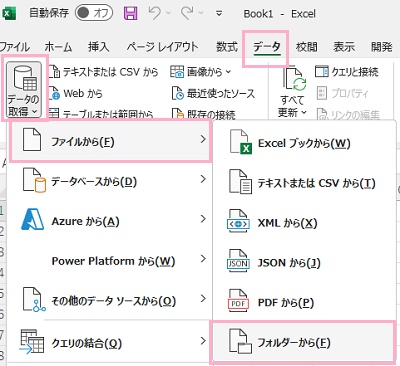400x366 pixels.
Task: Select ファイルから(F) menu entry
Action: coord(110,141)
